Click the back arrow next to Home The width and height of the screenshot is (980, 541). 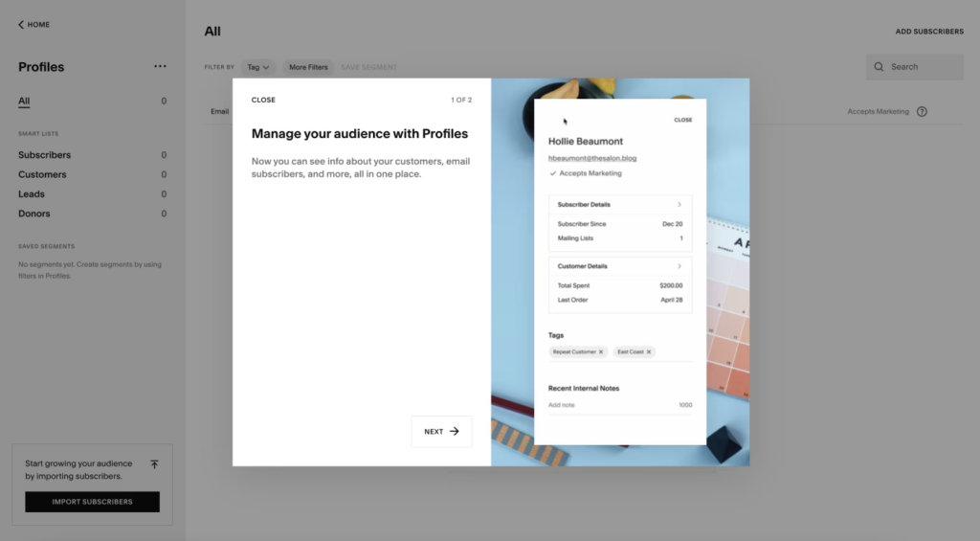[x=21, y=25]
